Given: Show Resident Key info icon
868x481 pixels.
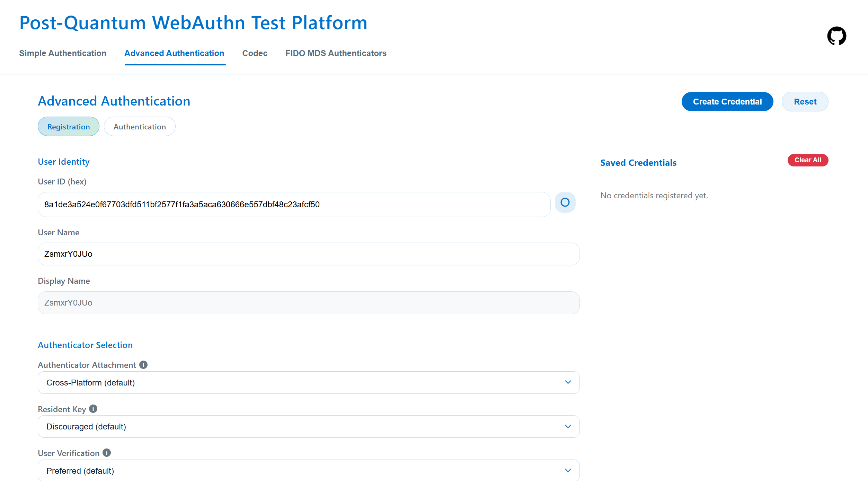Looking at the screenshot, I should point(93,409).
